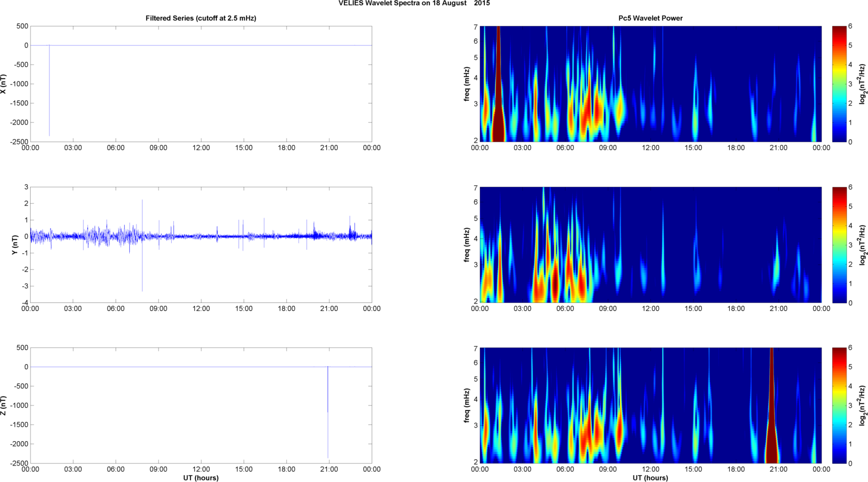Click the '-4' tick on the Y (nT) axis
Viewport: 868px width, 482px height.
25,302
